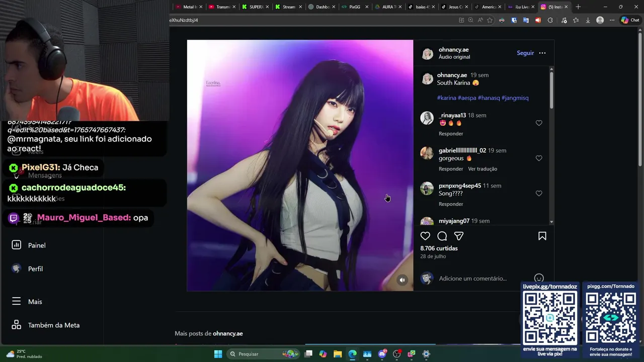Screen dimensions: 644x362
Task: Close the Instagram tab
Action: (566, 7)
